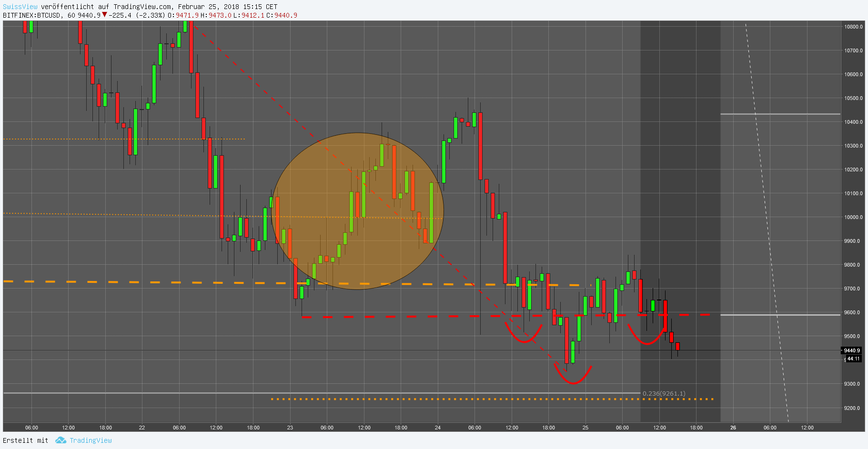This screenshot has height=449, width=868.
Task: Click the date label 24 on time axis
Action: pyautogui.click(x=437, y=428)
